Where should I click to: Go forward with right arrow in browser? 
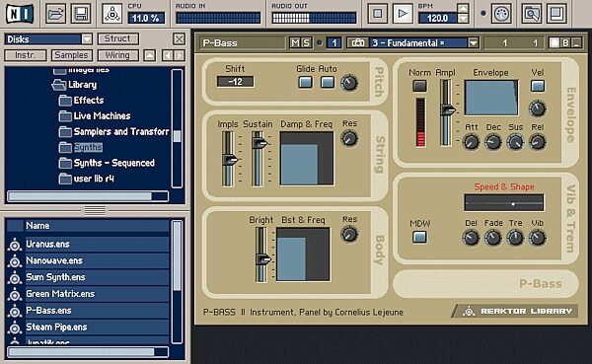[180, 56]
